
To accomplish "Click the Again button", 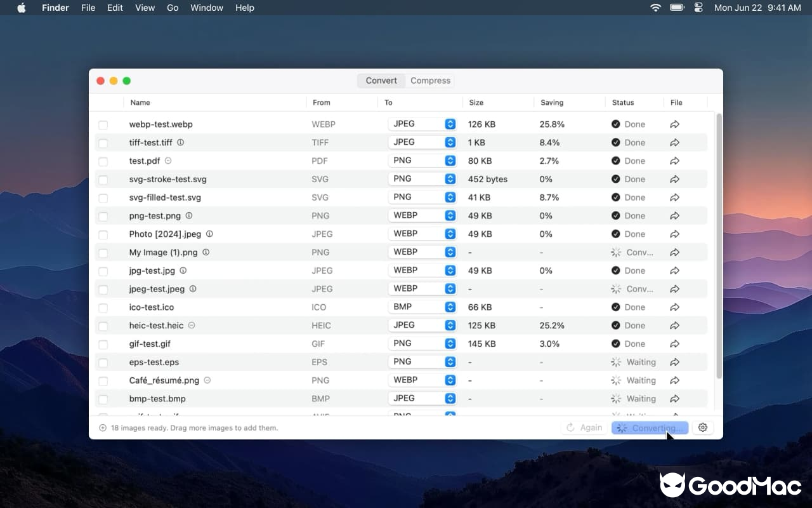I will click(x=584, y=427).
